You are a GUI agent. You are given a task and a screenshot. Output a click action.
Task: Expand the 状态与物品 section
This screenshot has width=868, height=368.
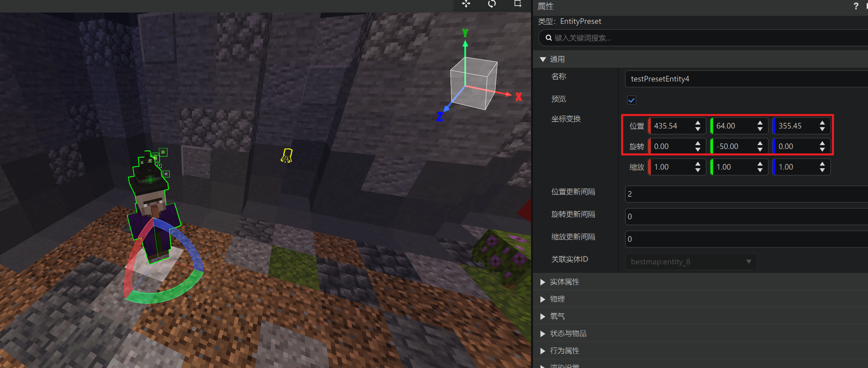click(543, 334)
